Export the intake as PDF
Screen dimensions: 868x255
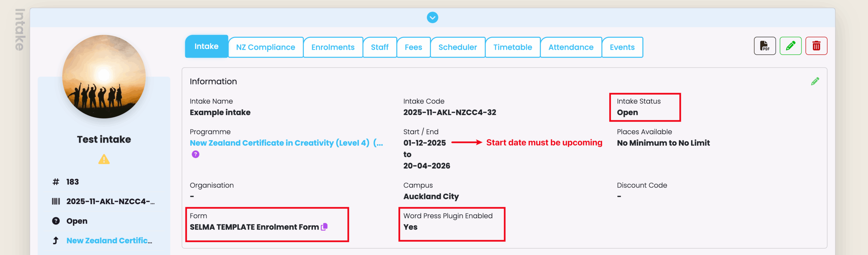(765, 46)
